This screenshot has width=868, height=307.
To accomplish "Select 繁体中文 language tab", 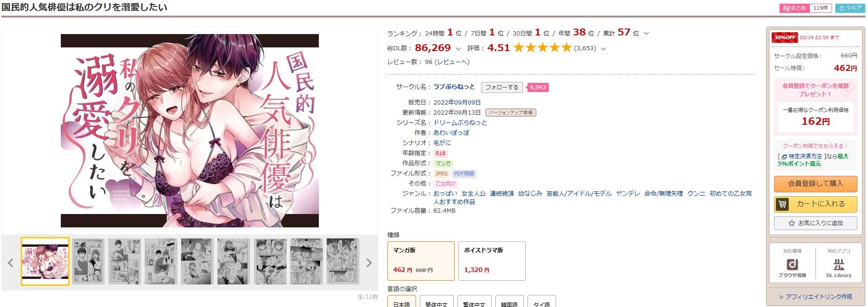I will coord(474,302).
